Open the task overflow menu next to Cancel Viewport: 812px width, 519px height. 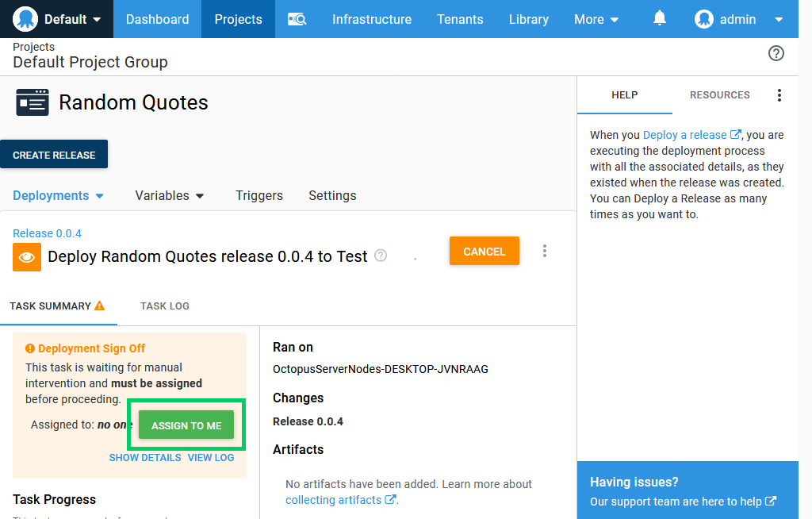click(544, 251)
